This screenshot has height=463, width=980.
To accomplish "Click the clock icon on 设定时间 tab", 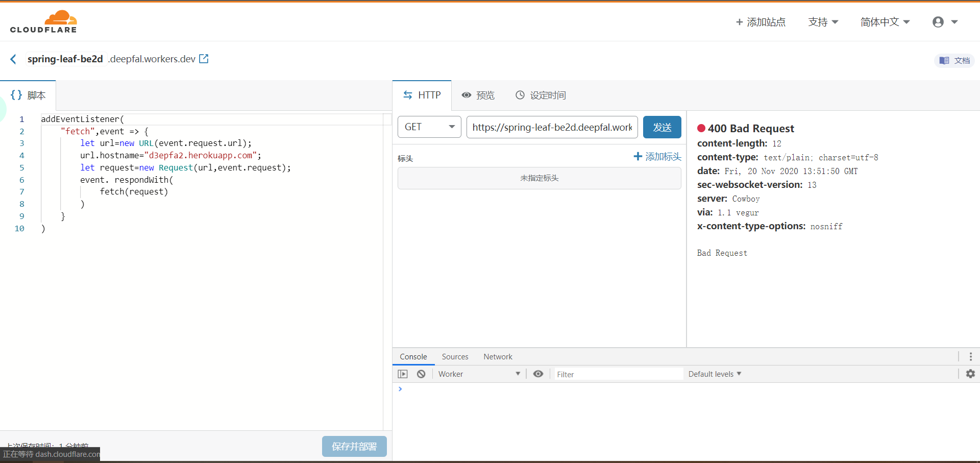I will point(520,95).
